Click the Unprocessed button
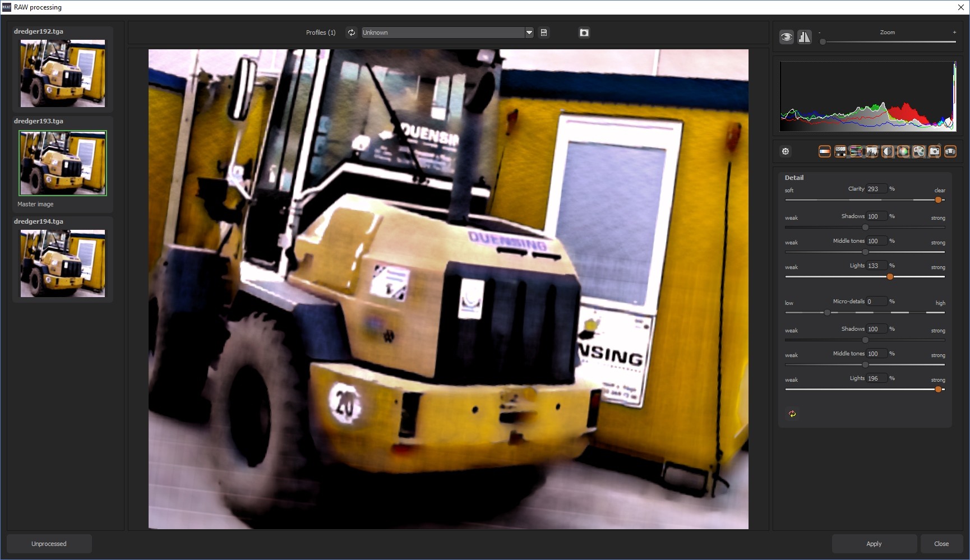This screenshot has width=970, height=560. (49, 544)
